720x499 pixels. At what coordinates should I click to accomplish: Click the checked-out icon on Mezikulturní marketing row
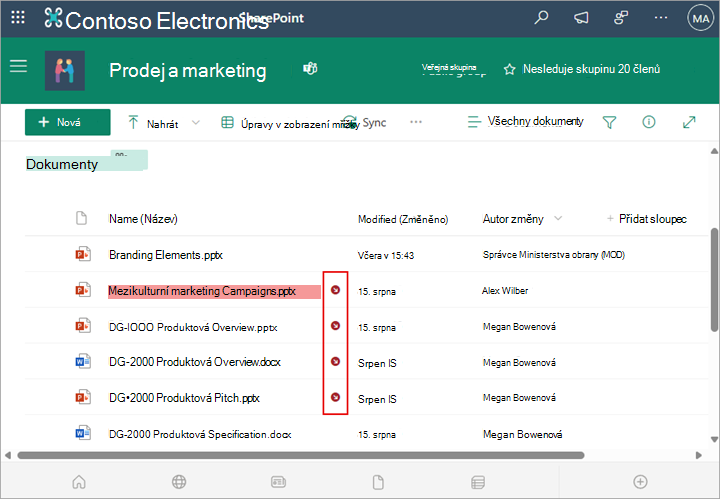coord(336,290)
